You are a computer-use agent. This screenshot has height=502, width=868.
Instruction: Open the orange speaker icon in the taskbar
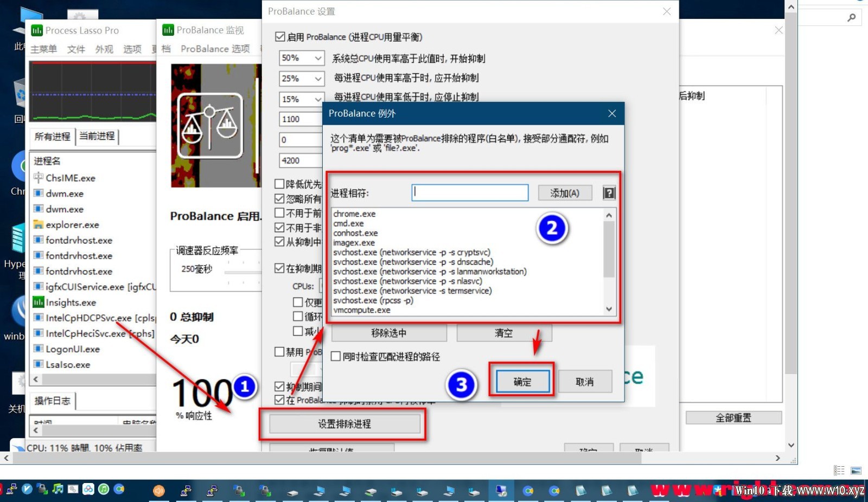pyautogui.click(x=158, y=491)
